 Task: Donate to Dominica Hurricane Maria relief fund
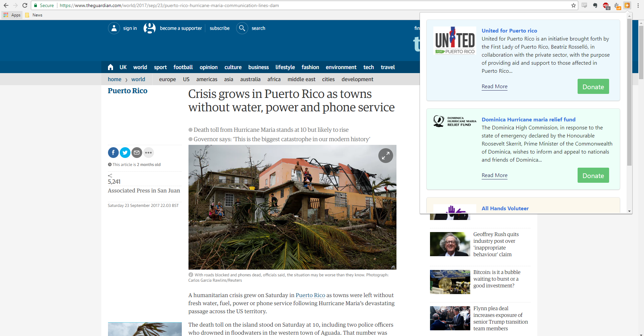[593, 175]
